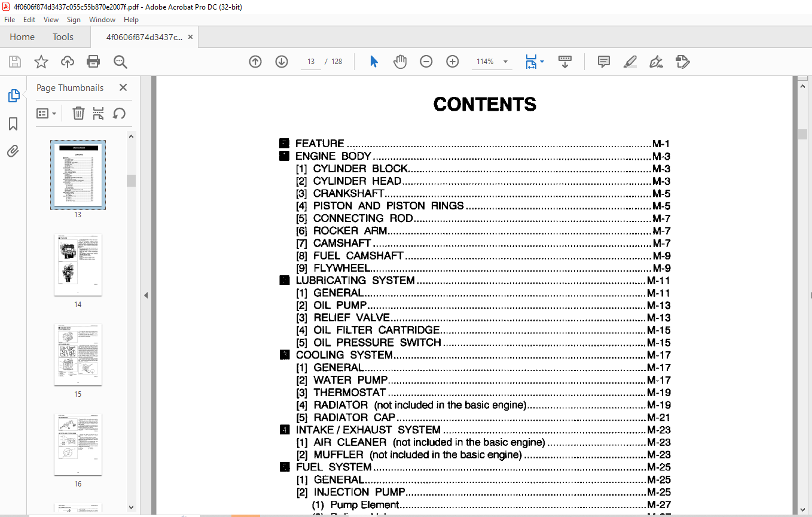Open the File menu
The image size is (812, 517).
(x=10, y=20)
